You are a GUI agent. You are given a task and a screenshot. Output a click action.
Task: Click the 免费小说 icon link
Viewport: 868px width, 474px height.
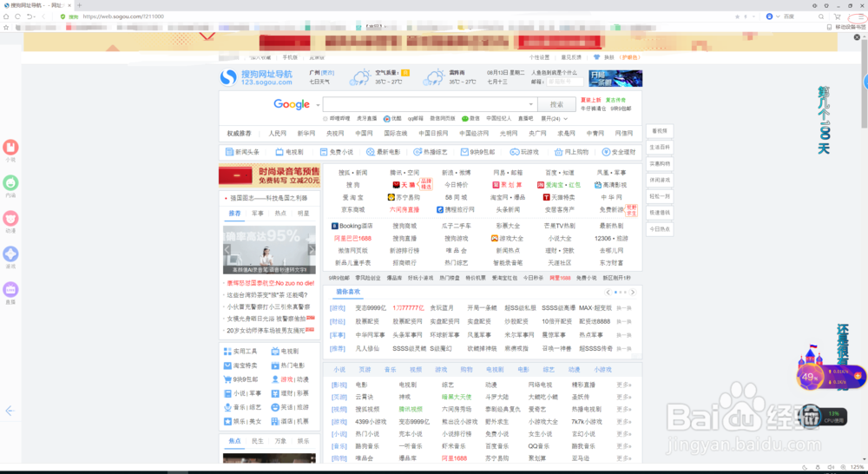pos(324,152)
